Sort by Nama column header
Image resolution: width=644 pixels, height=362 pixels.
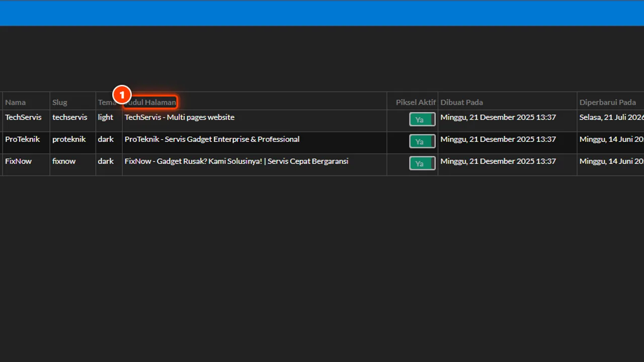(16, 102)
